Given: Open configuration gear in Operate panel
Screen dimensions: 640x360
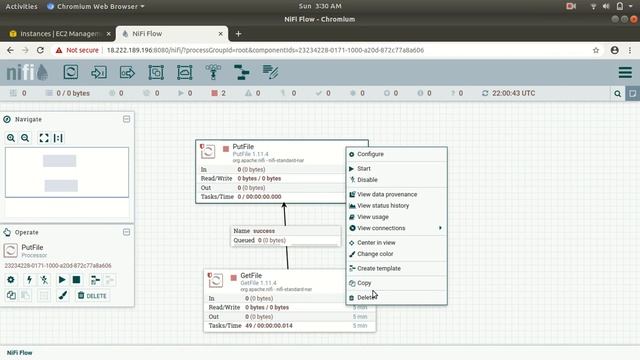Looking at the screenshot, I should tap(11, 280).
